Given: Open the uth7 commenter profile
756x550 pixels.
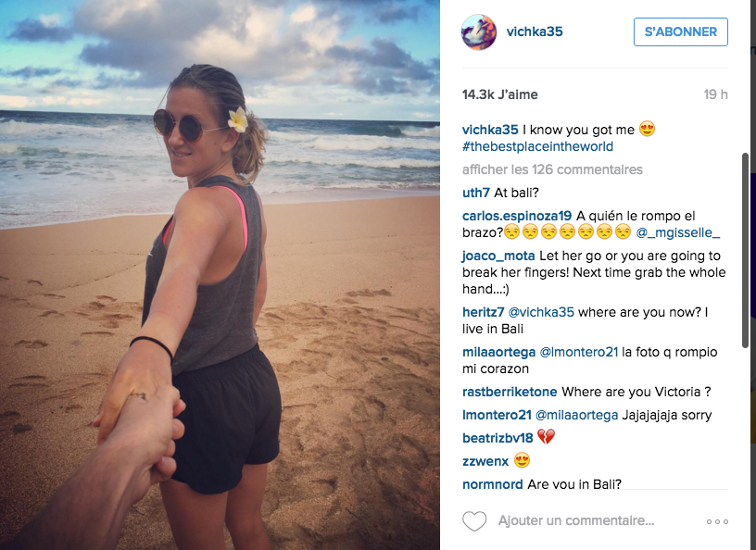Looking at the screenshot, I should coord(476,193).
